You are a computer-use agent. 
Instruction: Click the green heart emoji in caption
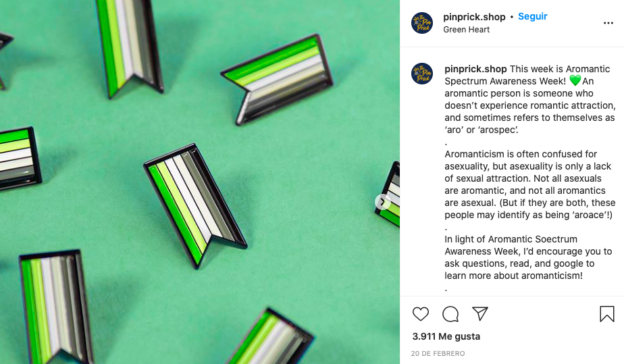[575, 81]
